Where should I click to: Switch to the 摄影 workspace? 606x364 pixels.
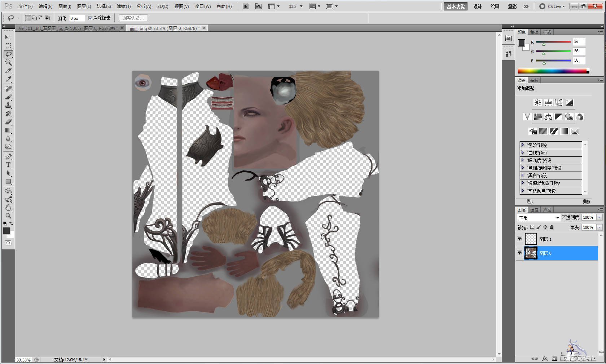point(512,6)
